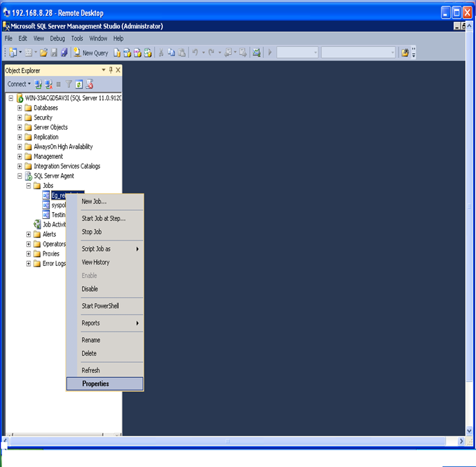
Task: Click the Stop square icon in Object Explorer
Action: tap(59, 84)
